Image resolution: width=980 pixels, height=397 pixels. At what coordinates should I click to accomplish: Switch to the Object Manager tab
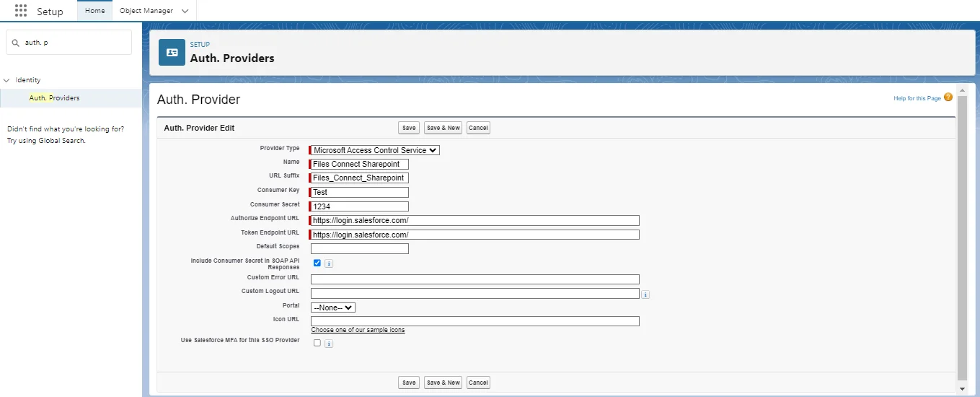(x=146, y=11)
